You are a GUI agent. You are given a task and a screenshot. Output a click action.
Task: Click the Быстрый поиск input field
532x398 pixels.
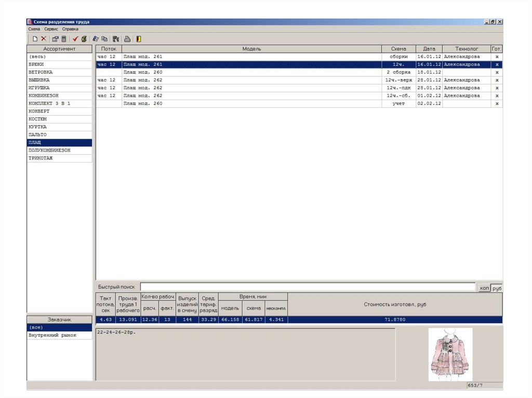[308, 287]
